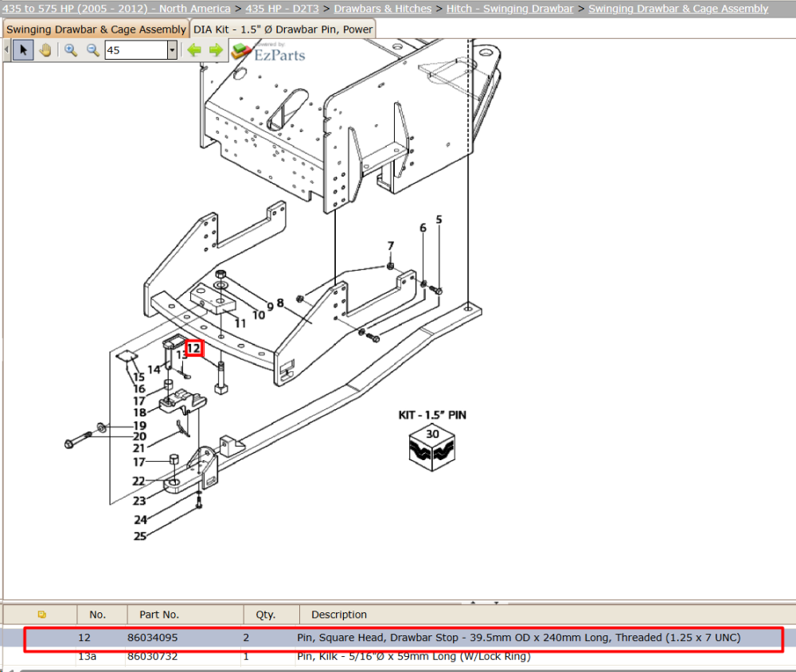Select the arrow pointer tool
The width and height of the screenshot is (796, 672).
(23, 50)
